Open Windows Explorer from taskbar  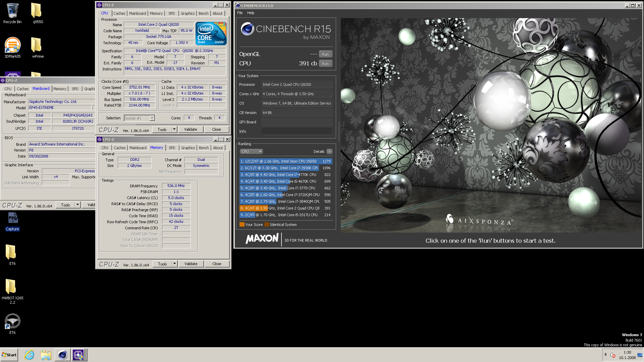coord(46,355)
